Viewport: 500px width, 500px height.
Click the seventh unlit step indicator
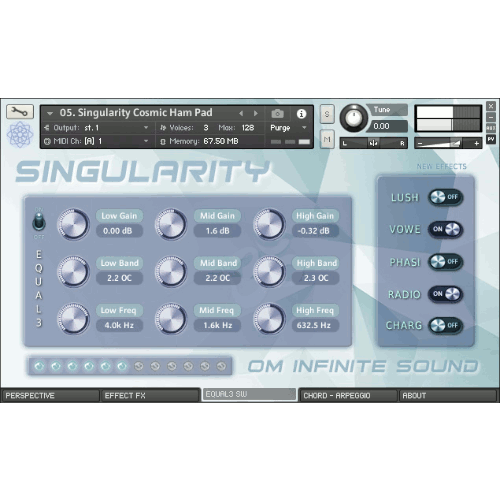click(x=138, y=366)
